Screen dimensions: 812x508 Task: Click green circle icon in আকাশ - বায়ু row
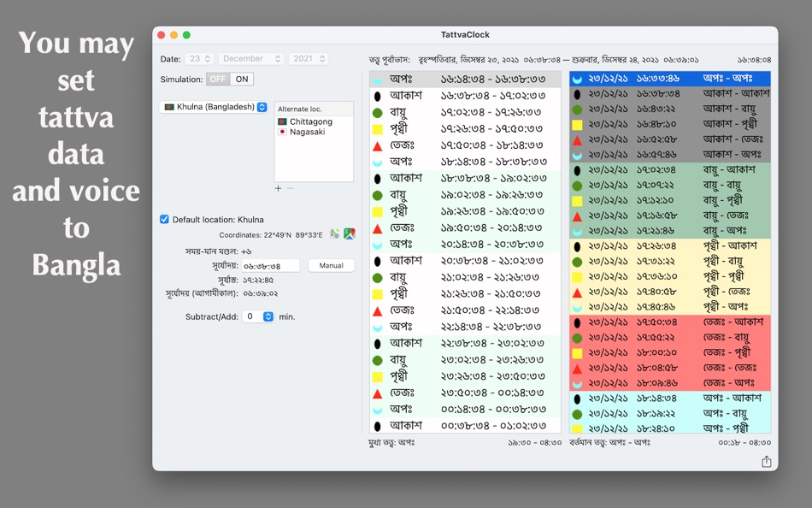tap(577, 109)
